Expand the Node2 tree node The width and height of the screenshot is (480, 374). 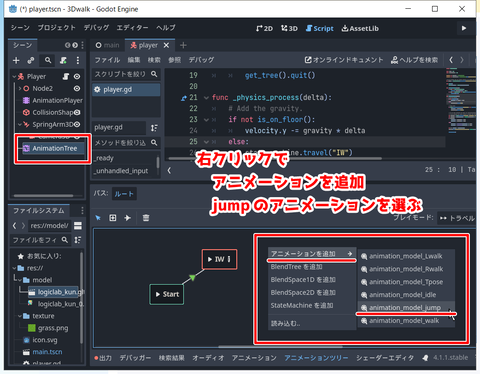[x=20, y=88]
